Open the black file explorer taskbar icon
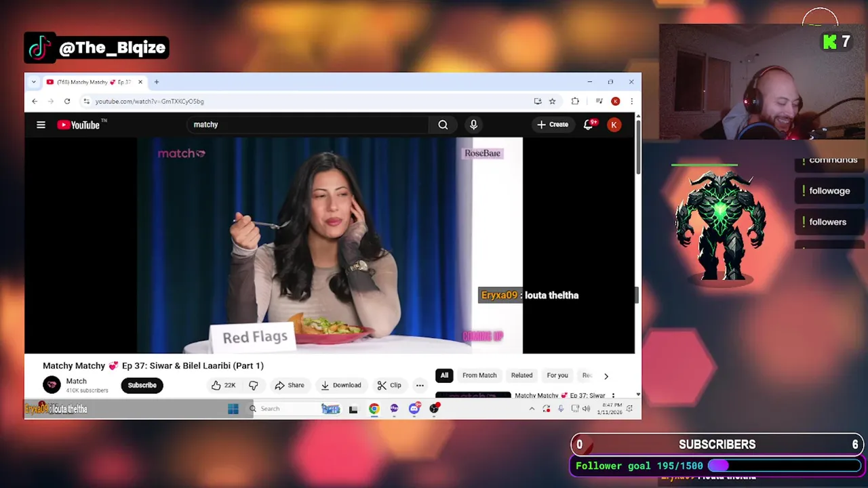The width and height of the screenshot is (868, 488). click(353, 409)
